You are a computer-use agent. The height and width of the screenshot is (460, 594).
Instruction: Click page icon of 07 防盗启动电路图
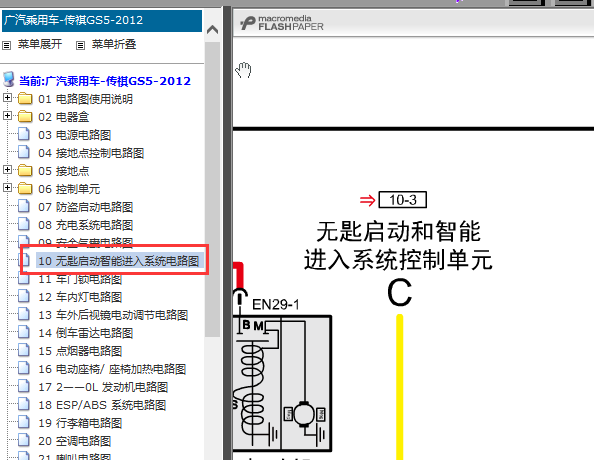pos(23,206)
